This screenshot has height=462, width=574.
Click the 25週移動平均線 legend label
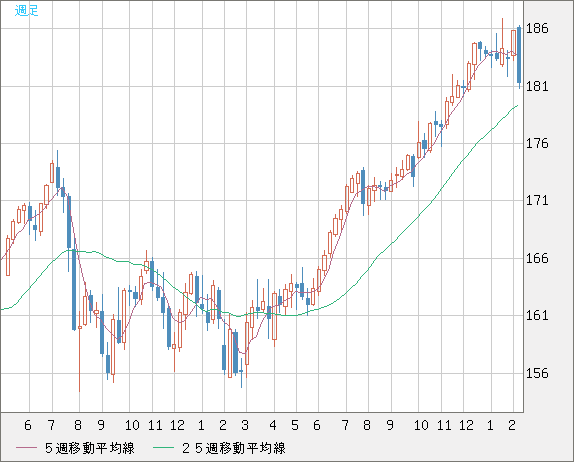[234, 448]
